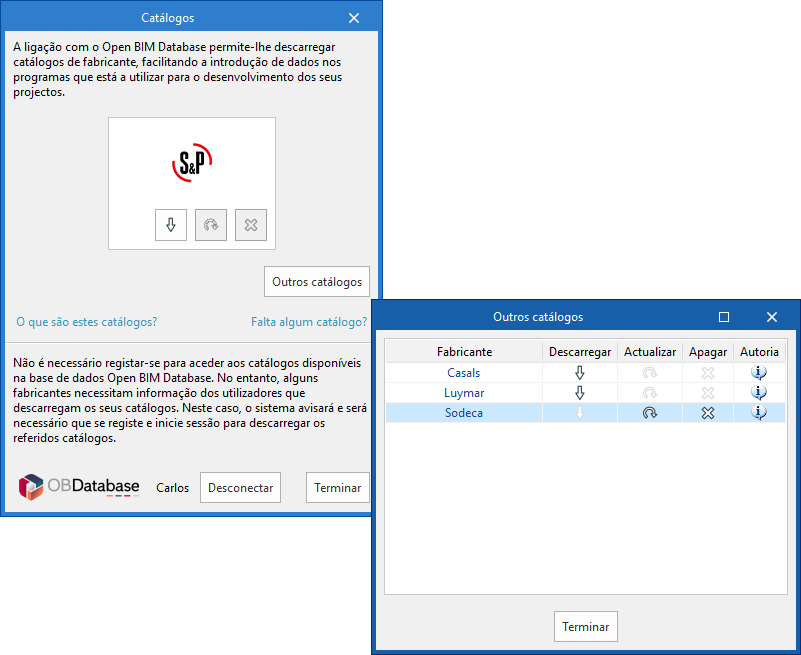801x655 pixels.
Task: Click the Fabricante column header
Action: pyautogui.click(x=464, y=352)
